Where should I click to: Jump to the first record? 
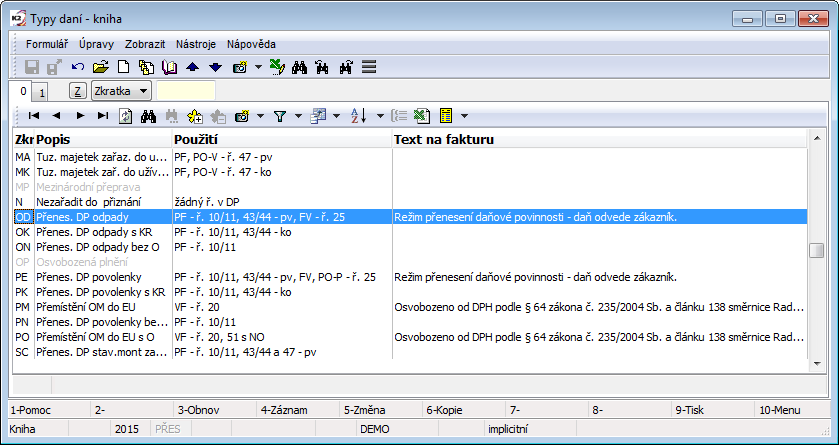[34, 116]
